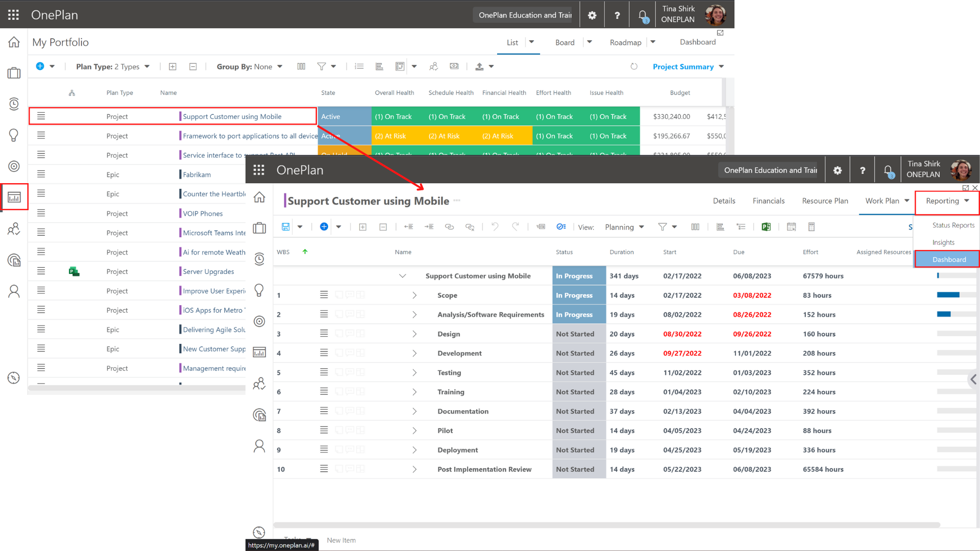Expand the Development task row
This screenshot has height=551, width=980.
[x=414, y=354]
